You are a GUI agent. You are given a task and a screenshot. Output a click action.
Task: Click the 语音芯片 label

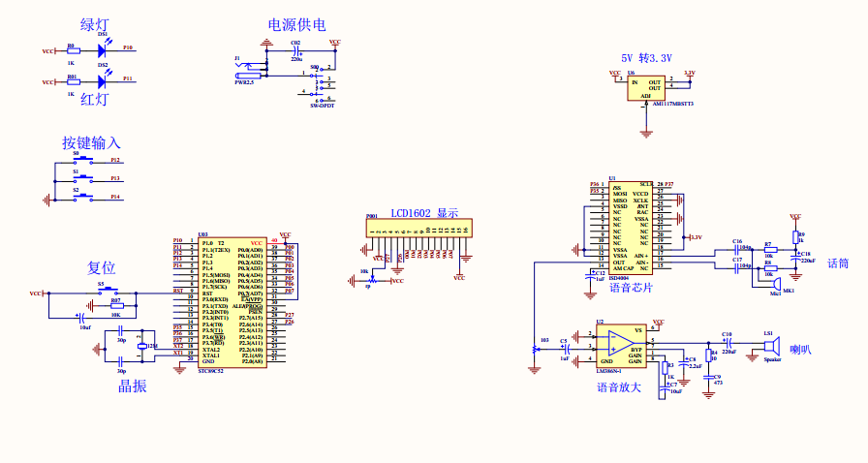point(631,288)
